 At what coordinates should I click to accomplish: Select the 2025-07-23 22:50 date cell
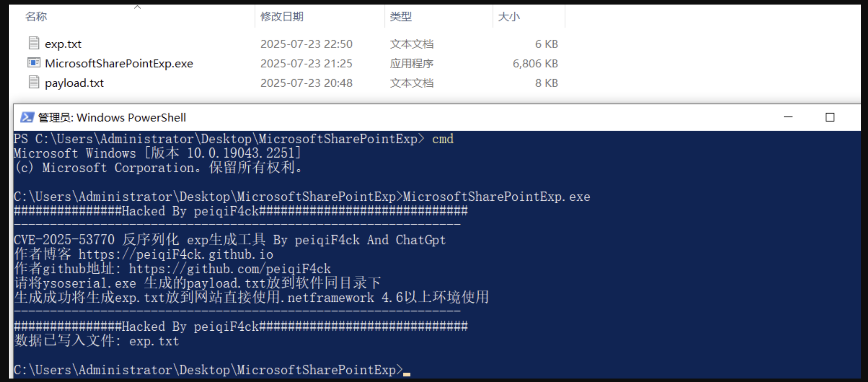pos(306,44)
